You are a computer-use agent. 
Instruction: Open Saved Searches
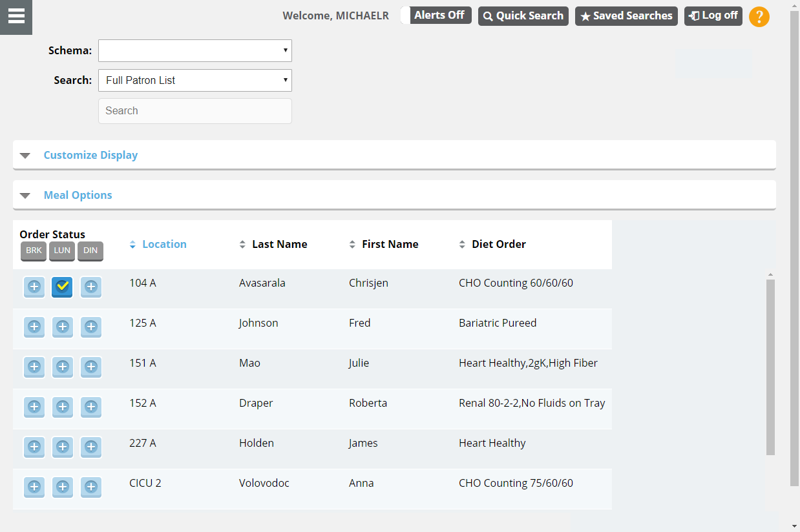(x=626, y=16)
